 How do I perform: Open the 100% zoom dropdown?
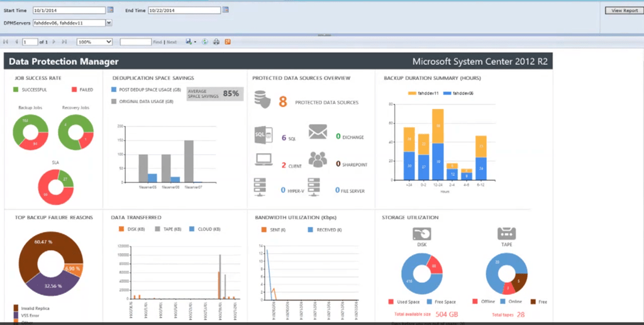94,42
